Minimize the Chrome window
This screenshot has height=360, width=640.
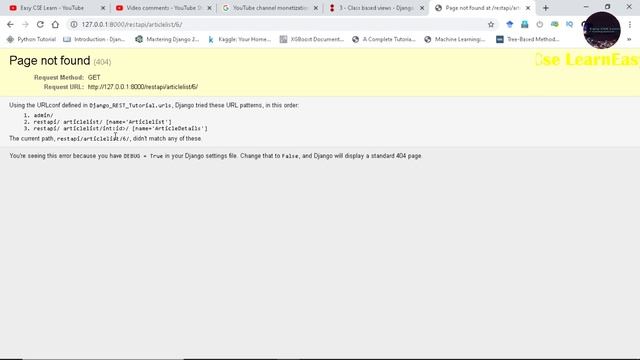point(586,7)
